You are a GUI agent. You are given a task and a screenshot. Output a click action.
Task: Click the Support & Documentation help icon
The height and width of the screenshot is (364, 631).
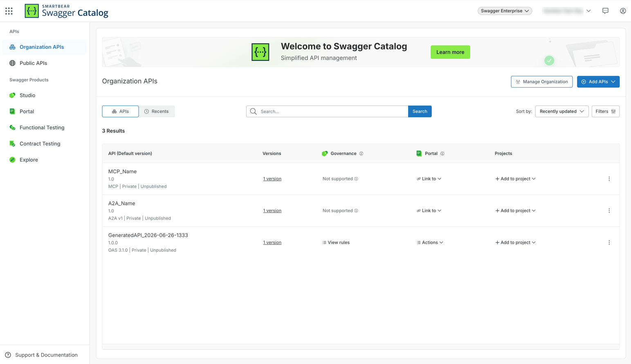point(8,355)
